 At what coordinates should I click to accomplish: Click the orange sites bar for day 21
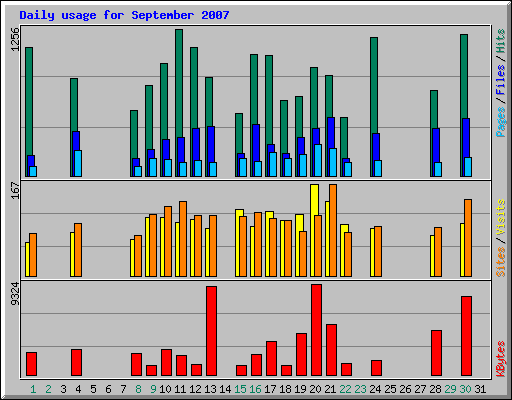[x=333, y=230]
